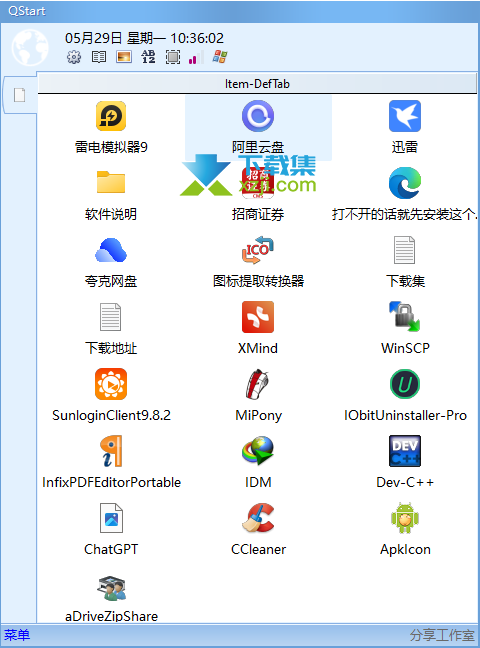Open the ApkIcon android icon
This screenshot has width=480, height=648.
pyautogui.click(x=405, y=518)
